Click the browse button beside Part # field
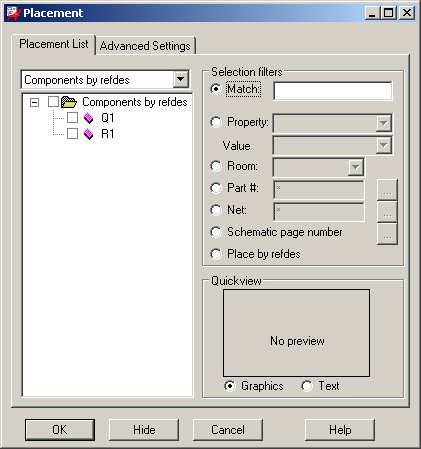Image resolution: width=421 pixels, height=449 pixels. coord(387,190)
